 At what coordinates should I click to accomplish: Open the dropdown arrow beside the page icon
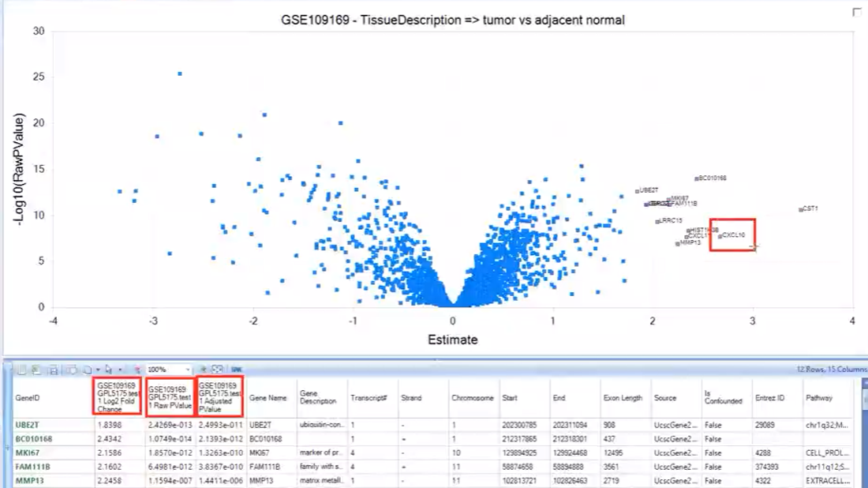coord(98,370)
